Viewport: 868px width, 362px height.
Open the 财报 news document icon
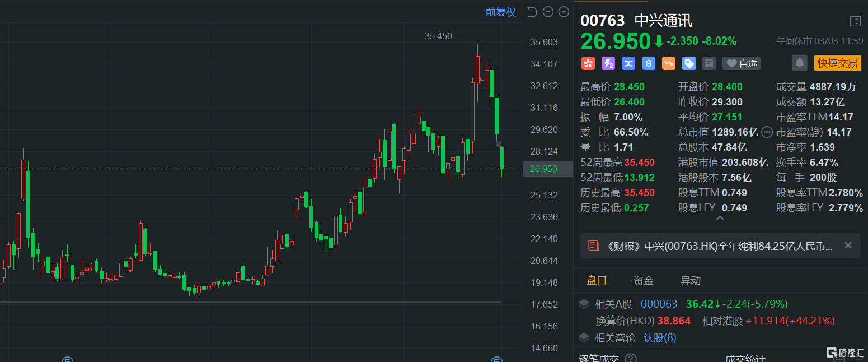coord(593,245)
